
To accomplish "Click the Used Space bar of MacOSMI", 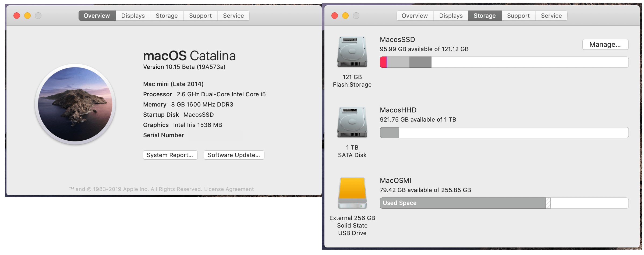I will (463, 203).
